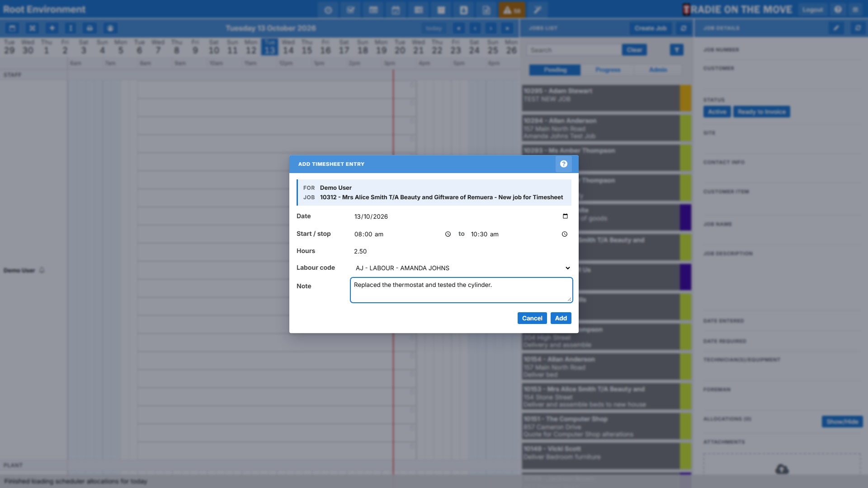This screenshot has height=488, width=868.
Task: Click the Logout button
Action: coord(812,9)
